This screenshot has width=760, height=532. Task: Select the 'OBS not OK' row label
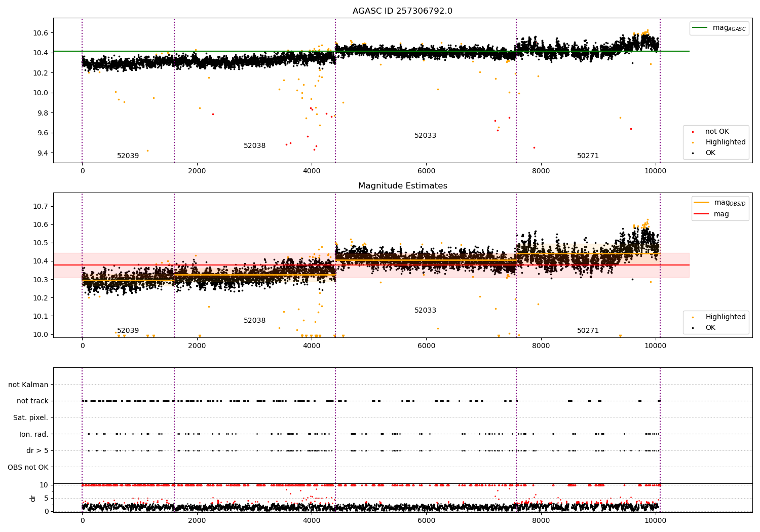tap(28, 467)
